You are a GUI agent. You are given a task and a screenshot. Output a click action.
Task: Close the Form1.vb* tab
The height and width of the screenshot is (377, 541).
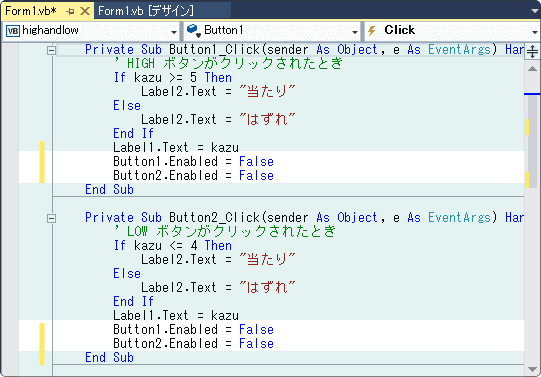(x=85, y=11)
